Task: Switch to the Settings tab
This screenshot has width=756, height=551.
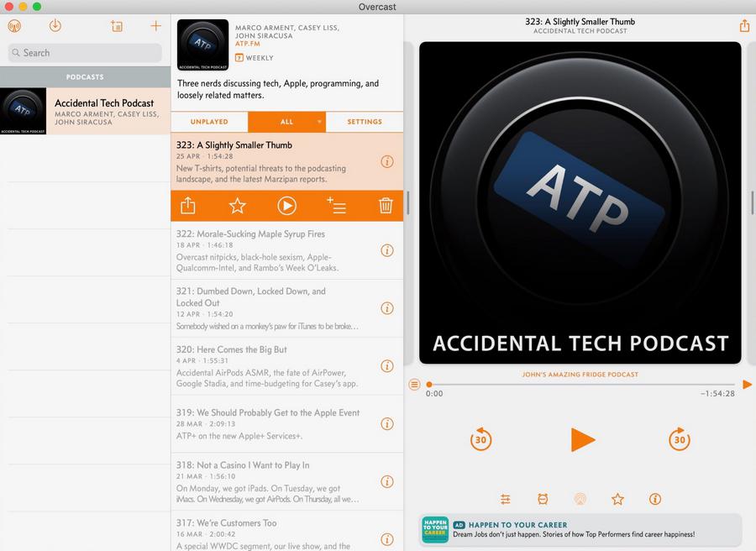Action: (x=365, y=122)
